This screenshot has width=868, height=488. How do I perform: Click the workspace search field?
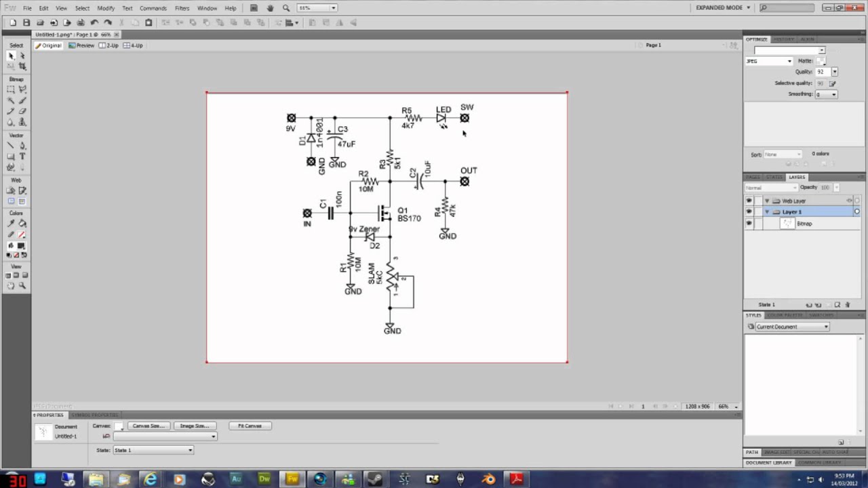coord(788,8)
